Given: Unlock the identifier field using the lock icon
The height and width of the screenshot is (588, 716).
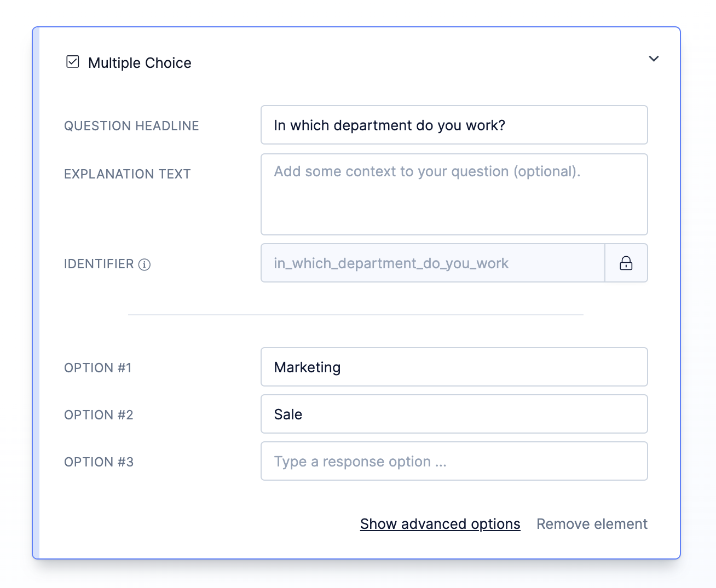Looking at the screenshot, I should click(x=626, y=263).
